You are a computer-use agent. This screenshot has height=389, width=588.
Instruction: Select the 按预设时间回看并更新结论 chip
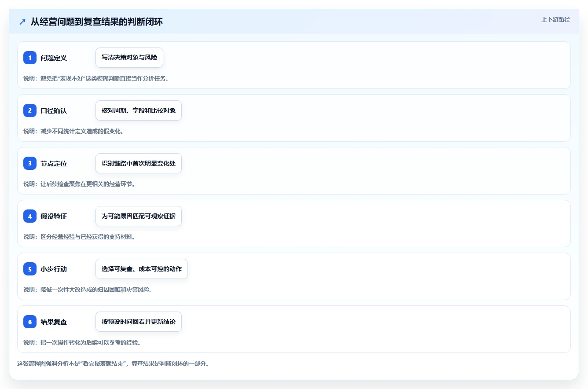(x=139, y=322)
